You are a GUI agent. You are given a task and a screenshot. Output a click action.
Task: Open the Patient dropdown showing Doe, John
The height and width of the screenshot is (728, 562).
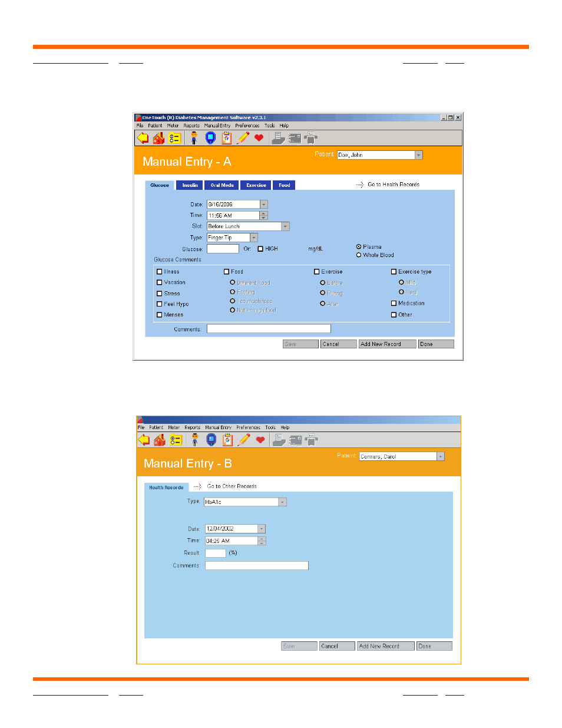(x=419, y=155)
